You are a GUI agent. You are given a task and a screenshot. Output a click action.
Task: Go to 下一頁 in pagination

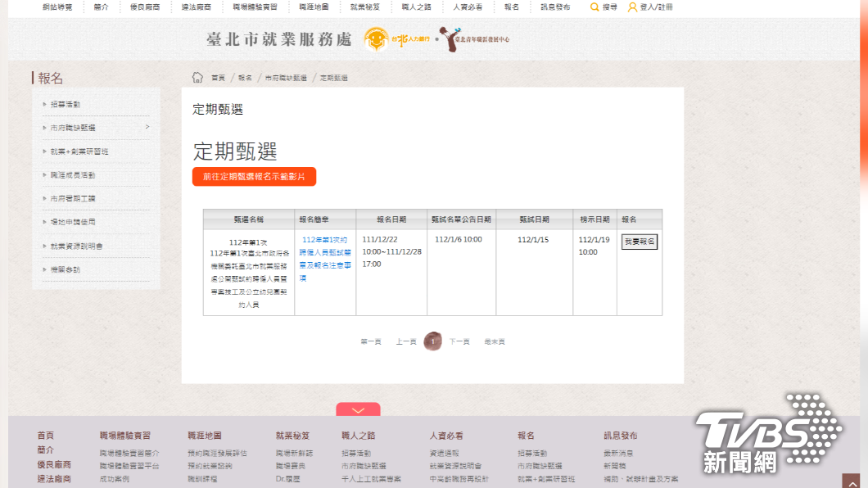pyautogui.click(x=459, y=342)
